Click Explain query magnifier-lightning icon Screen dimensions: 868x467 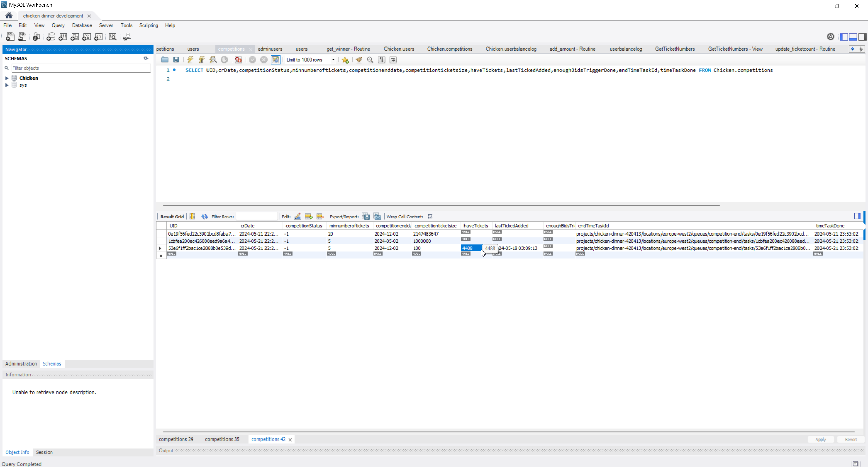coord(213,60)
